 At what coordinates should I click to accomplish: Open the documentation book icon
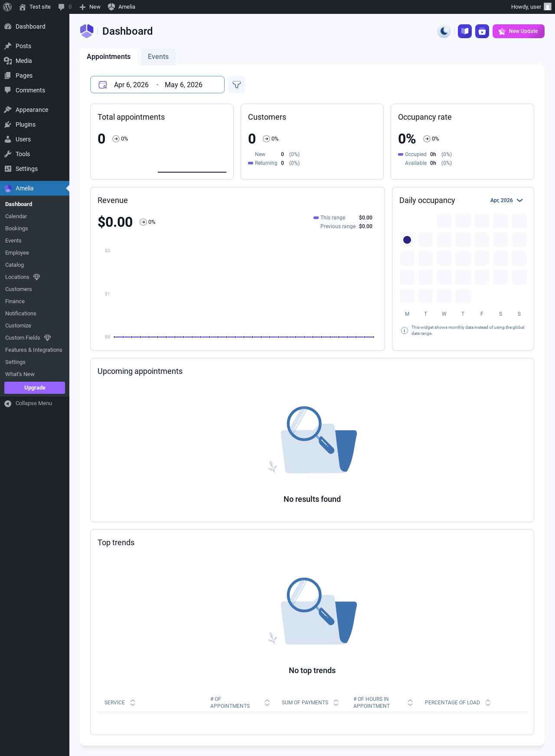[x=465, y=31]
